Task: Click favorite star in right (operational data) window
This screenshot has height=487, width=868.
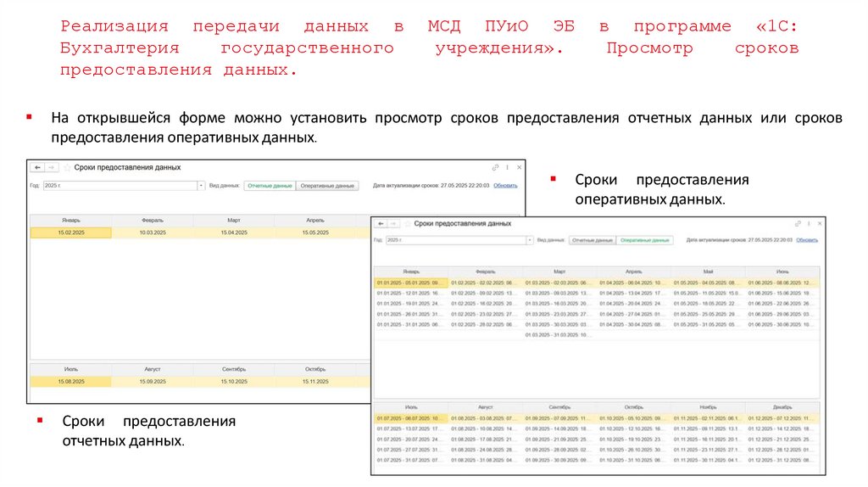Action: 408,223
